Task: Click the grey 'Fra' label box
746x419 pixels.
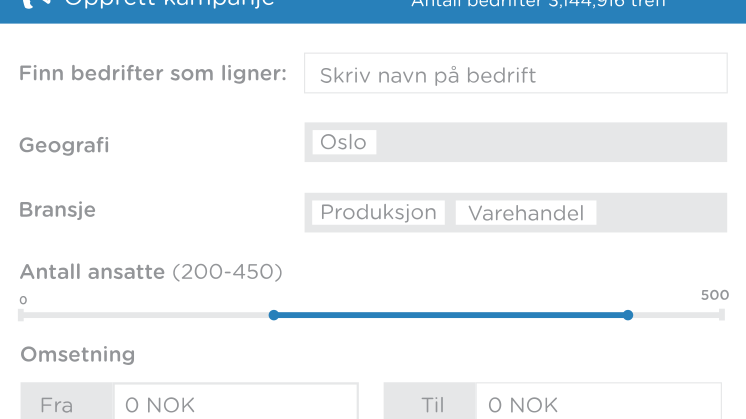Action: [67, 404]
